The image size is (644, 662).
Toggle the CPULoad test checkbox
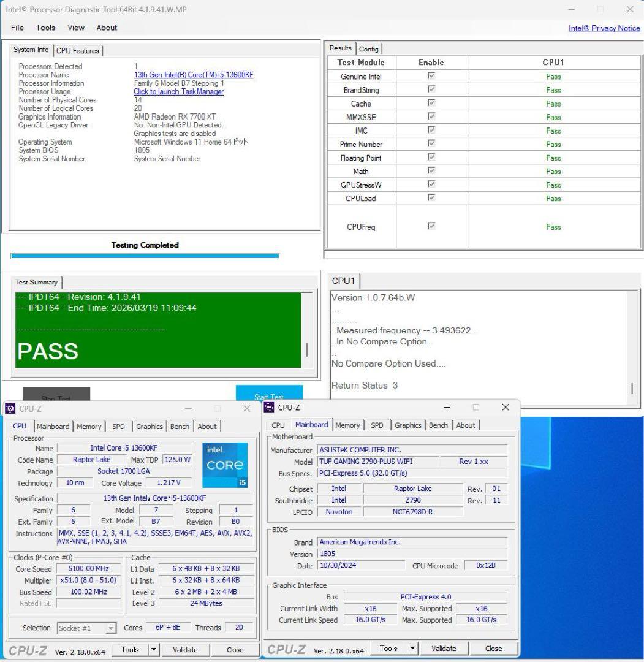(431, 197)
